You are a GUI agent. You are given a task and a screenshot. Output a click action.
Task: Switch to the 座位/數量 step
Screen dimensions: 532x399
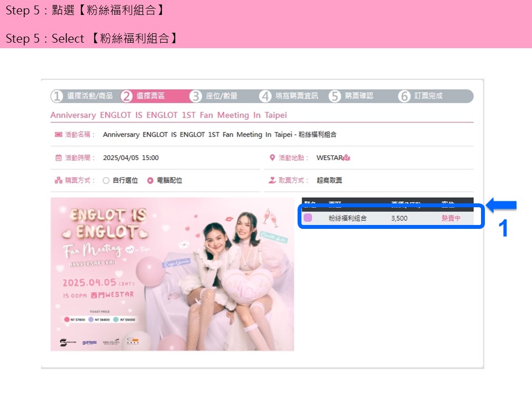click(x=221, y=96)
